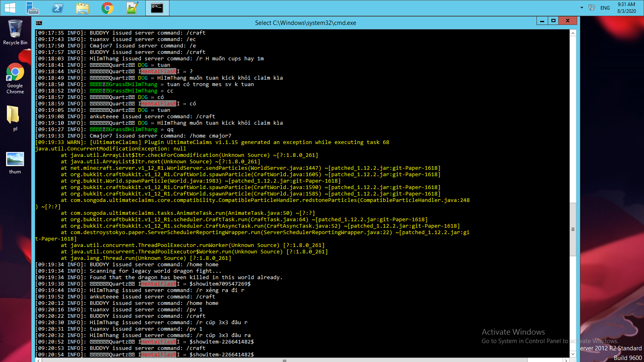Click the network status tray icon
The width and height of the screenshot is (644, 362).
click(592, 8)
